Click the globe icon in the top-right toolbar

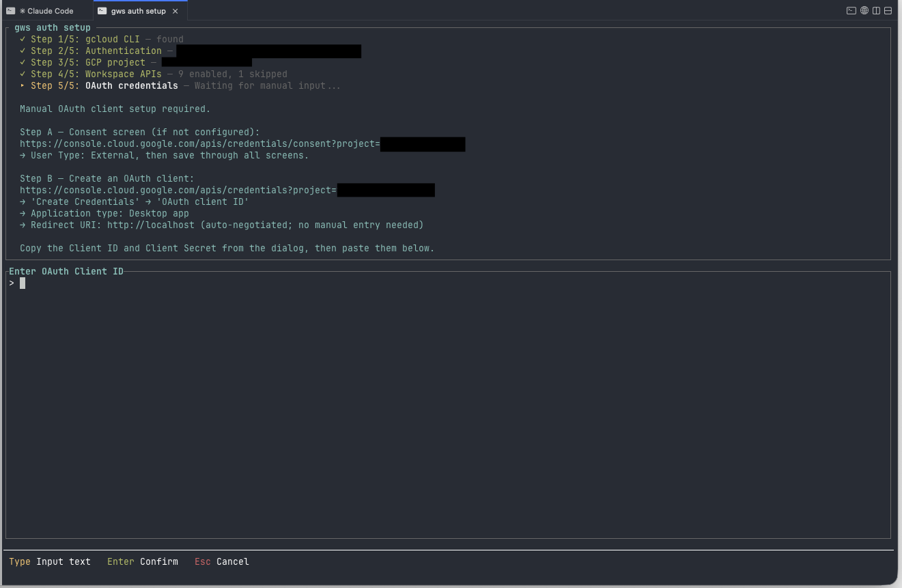point(863,10)
